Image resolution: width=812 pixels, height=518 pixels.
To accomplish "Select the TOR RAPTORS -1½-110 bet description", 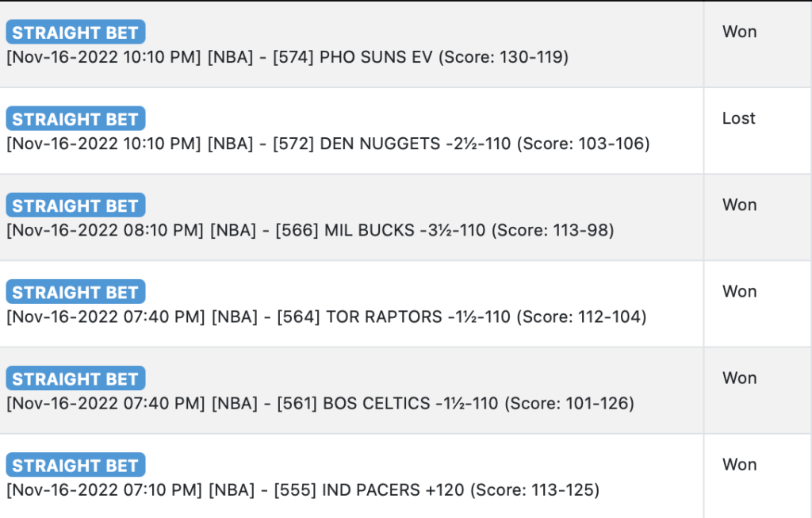I will (326, 317).
